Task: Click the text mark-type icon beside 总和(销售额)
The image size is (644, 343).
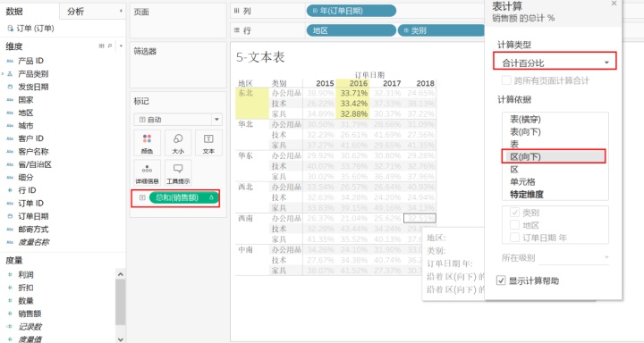Action: coord(142,197)
